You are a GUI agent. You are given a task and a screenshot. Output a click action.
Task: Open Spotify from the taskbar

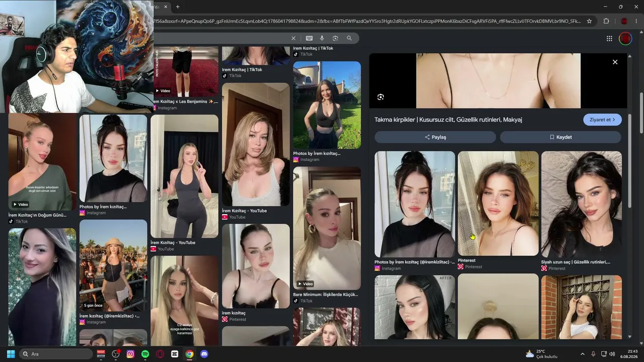145,354
